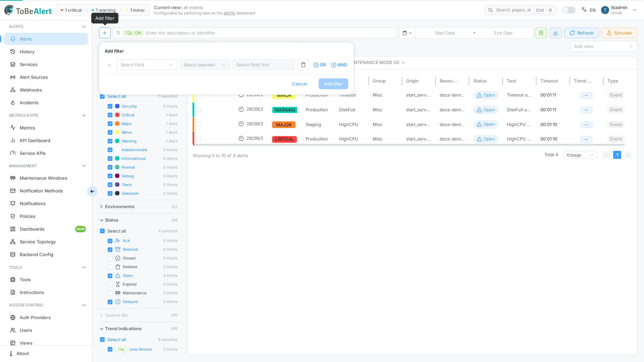Open Webhooks from the sidebar
The width and height of the screenshot is (644, 362).
(46, 90)
